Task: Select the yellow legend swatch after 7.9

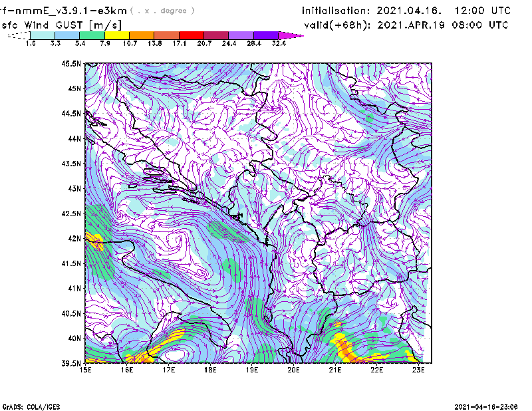Action: pos(117,35)
